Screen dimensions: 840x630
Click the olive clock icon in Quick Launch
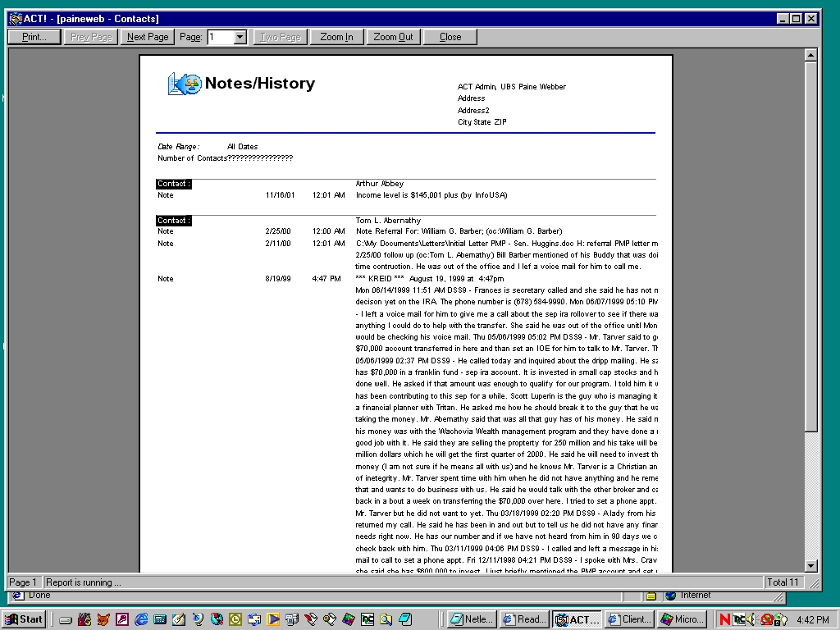pos(235,620)
